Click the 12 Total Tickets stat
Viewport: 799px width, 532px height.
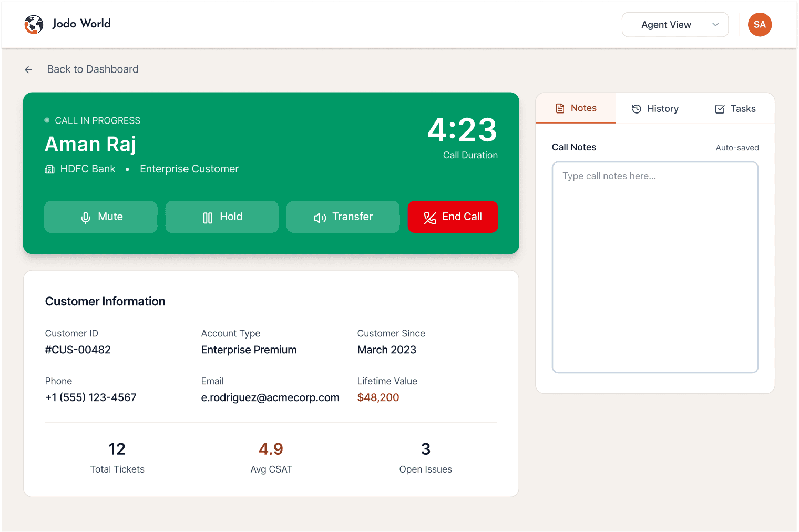click(x=117, y=458)
